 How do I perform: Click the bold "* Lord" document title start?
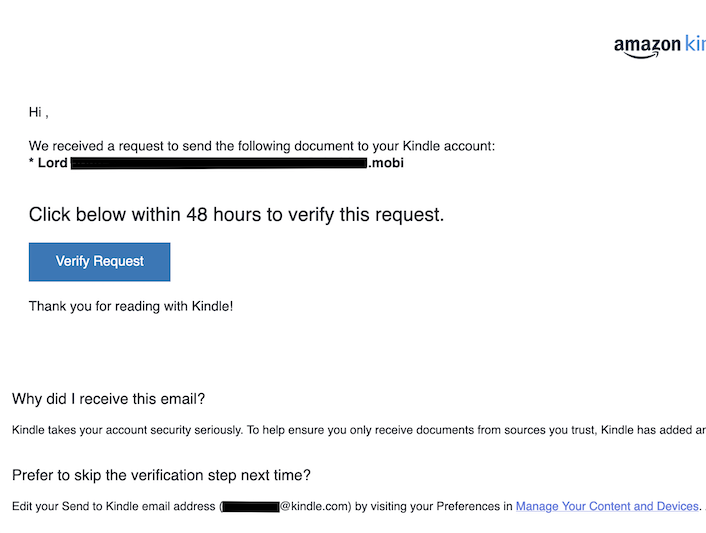tap(48, 162)
